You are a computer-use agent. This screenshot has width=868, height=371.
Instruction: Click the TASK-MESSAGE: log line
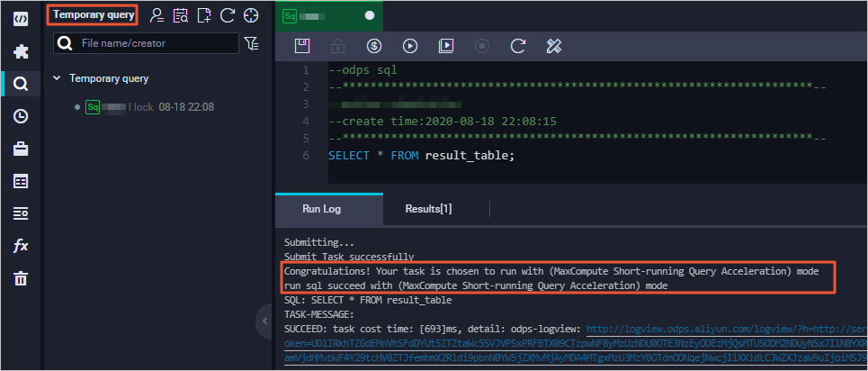[318, 315]
